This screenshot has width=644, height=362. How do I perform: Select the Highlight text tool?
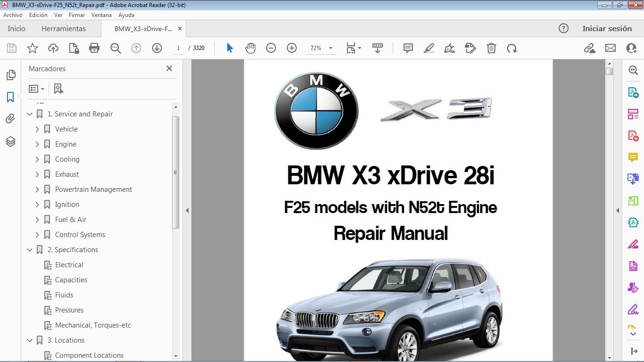coord(429,48)
